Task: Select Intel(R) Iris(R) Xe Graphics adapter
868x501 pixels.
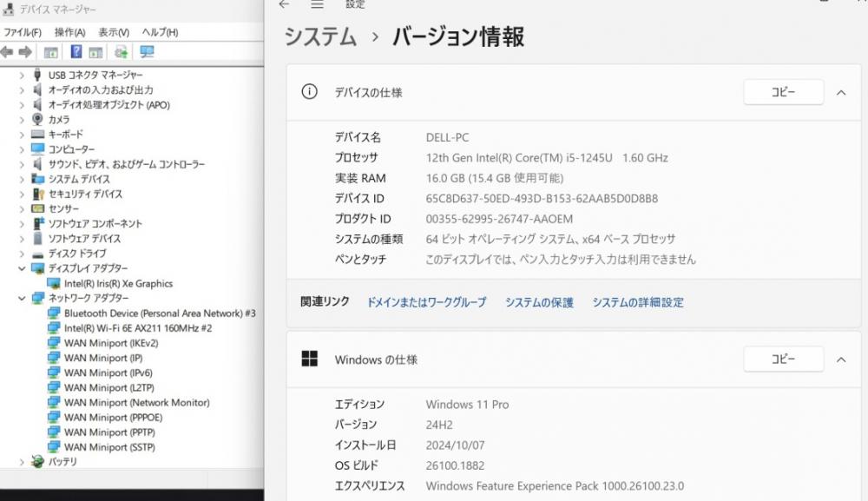Action: click(118, 283)
